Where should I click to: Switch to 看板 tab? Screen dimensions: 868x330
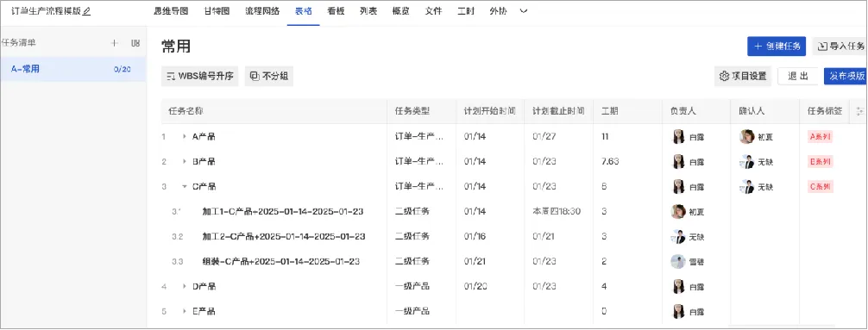pyautogui.click(x=336, y=11)
